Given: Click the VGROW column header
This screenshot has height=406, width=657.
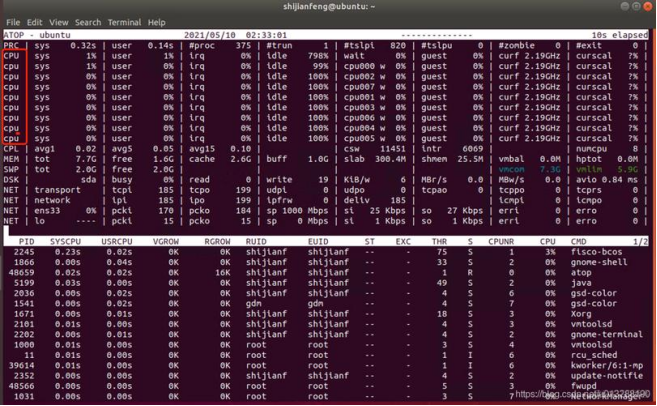Looking at the screenshot, I should coord(166,242).
